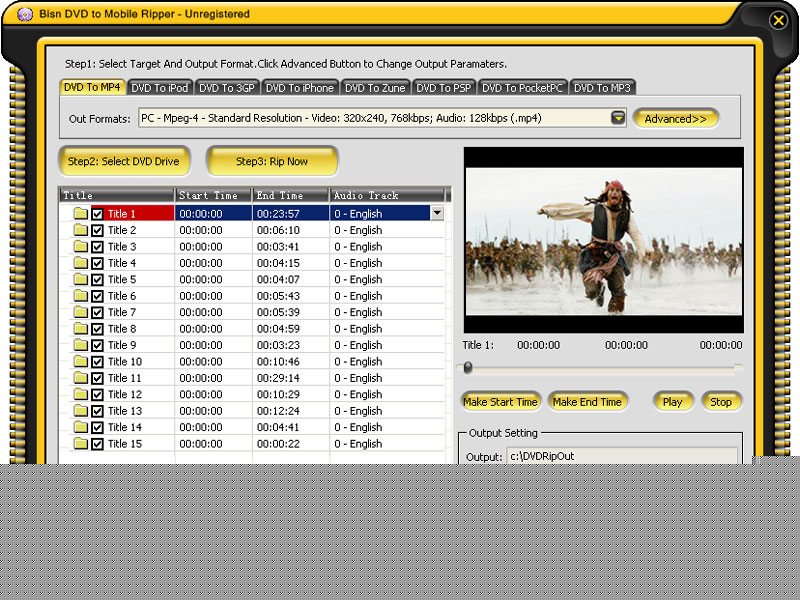This screenshot has width=800, height=600.
Task: Click the folder icon for Title 4
Action: 81,263
